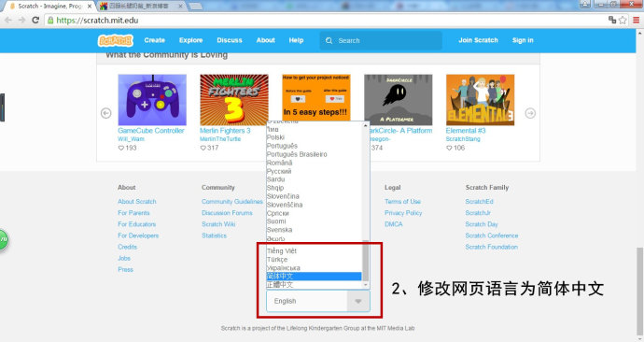The image size is (644, 342).
Task: Select Türkçe in the language list
Action: point(315,260)
